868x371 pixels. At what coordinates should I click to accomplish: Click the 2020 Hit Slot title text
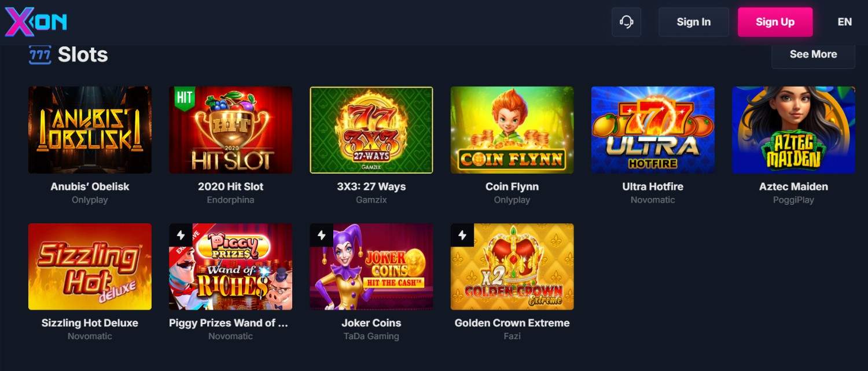230,186
